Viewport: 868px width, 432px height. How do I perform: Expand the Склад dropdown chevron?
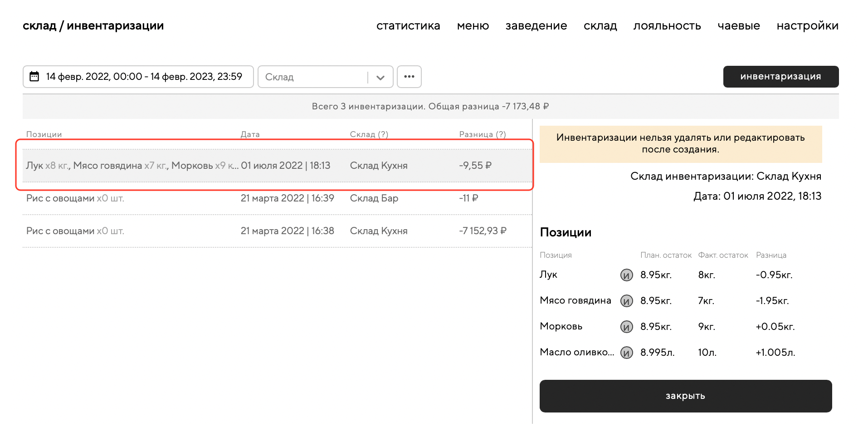tap(380, 77)
